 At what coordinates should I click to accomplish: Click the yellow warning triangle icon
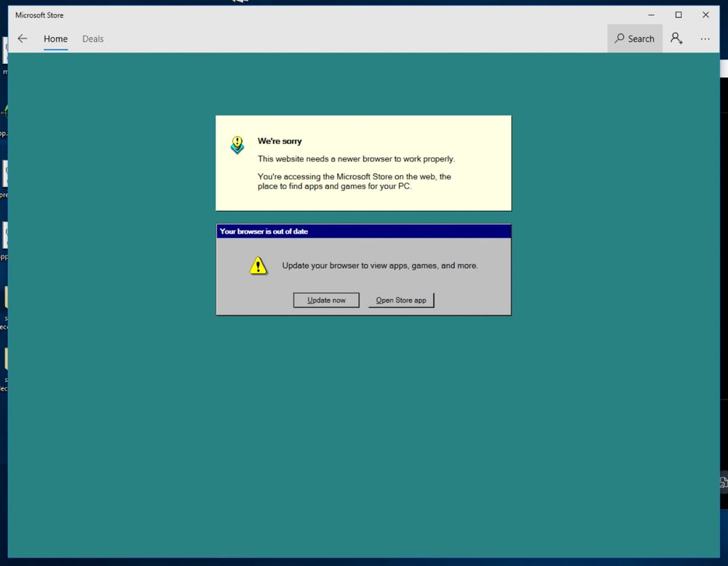(x=258, y=266)
